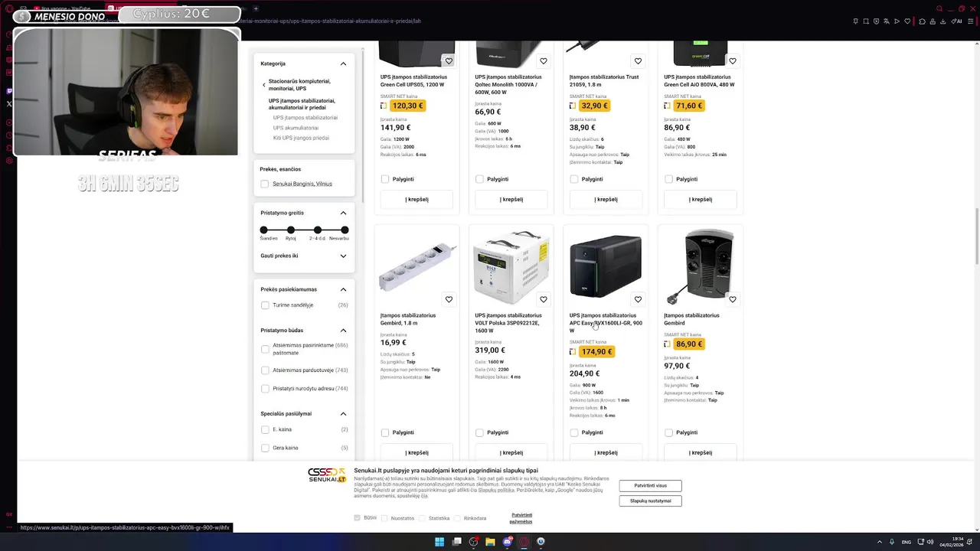Select Kiti UPS įrangos priedai subcategory
The image size is (980, 551).
point(301,138)
